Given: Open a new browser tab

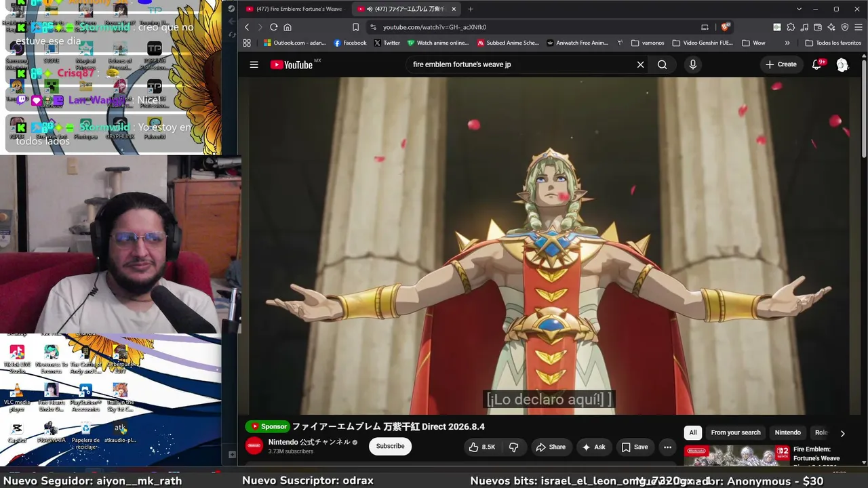Looking at the screenshot, I should [x=471, y=9].
